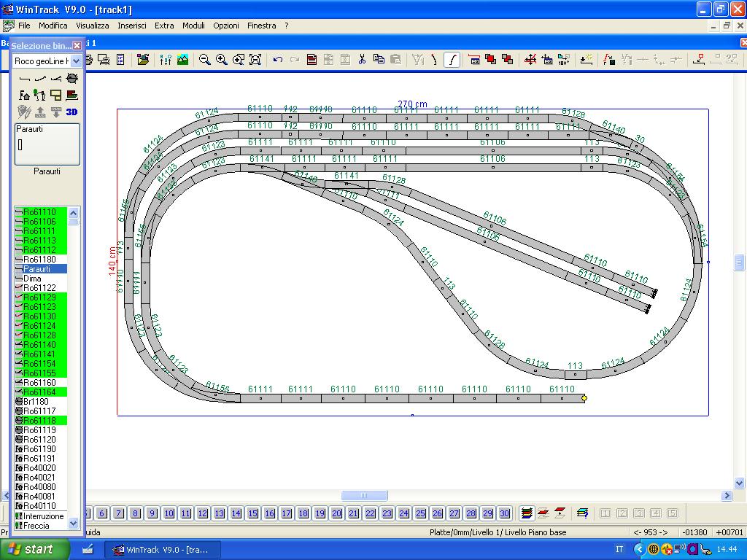Select Ro61190 in track list
The width and height of the screenshot is (747, 560).
tap(41, 449)
